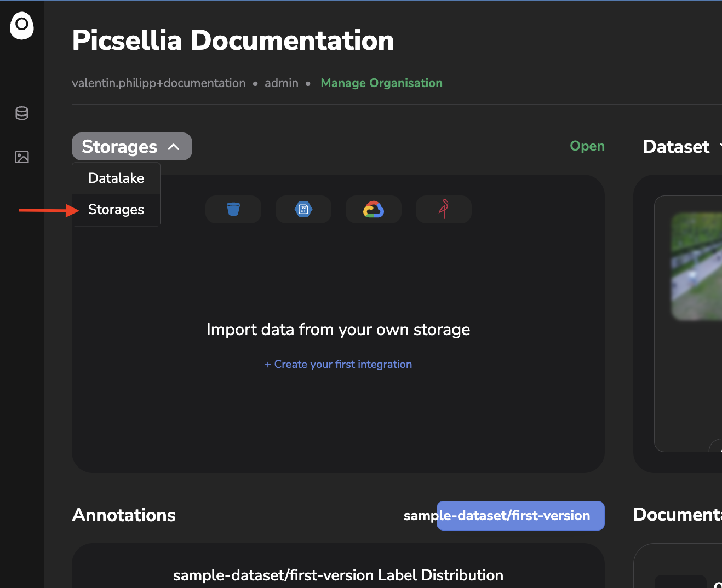
Task: Click the Label Distribution chart title
Action: [x=338, y=575]
